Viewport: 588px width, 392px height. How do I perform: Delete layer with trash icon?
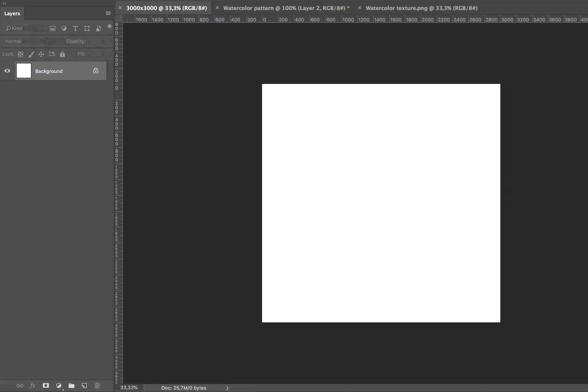pos(97,386)
